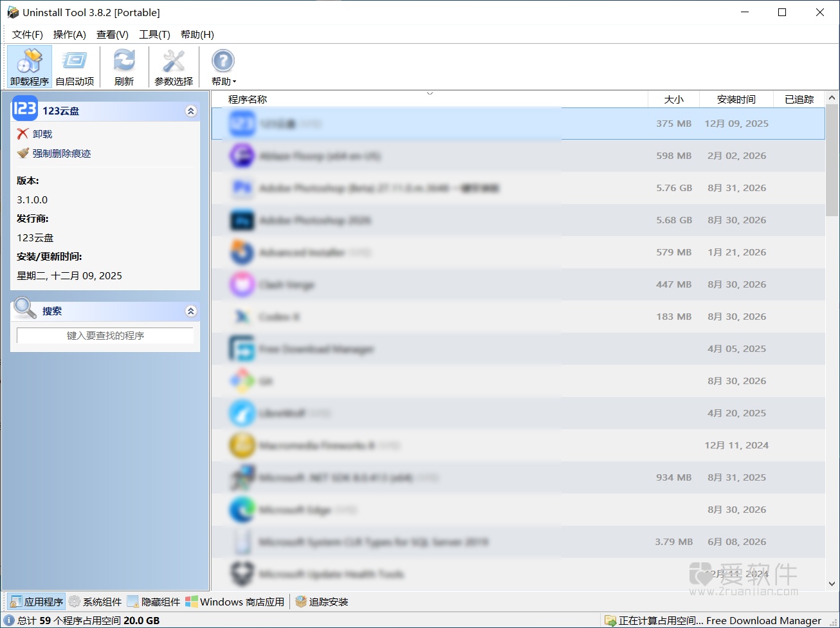The height and width of the screenshot is (628, 840).
Task: Click the 123云盘 logo in the details panel
Action: click(24, 109)
